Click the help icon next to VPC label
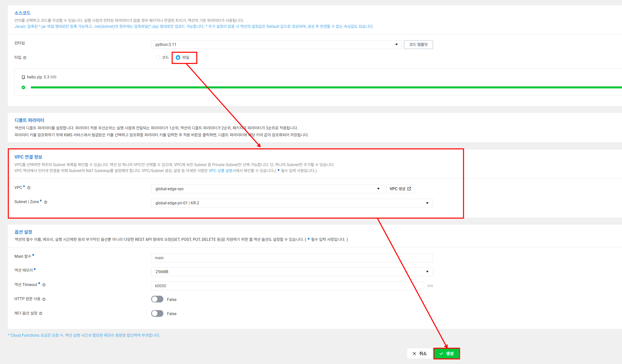622x364 pixels. pos(29,188)
